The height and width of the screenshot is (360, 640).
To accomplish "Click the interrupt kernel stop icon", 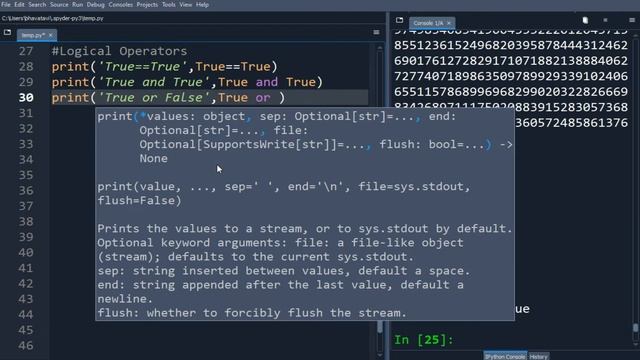I will pos(605,20).
